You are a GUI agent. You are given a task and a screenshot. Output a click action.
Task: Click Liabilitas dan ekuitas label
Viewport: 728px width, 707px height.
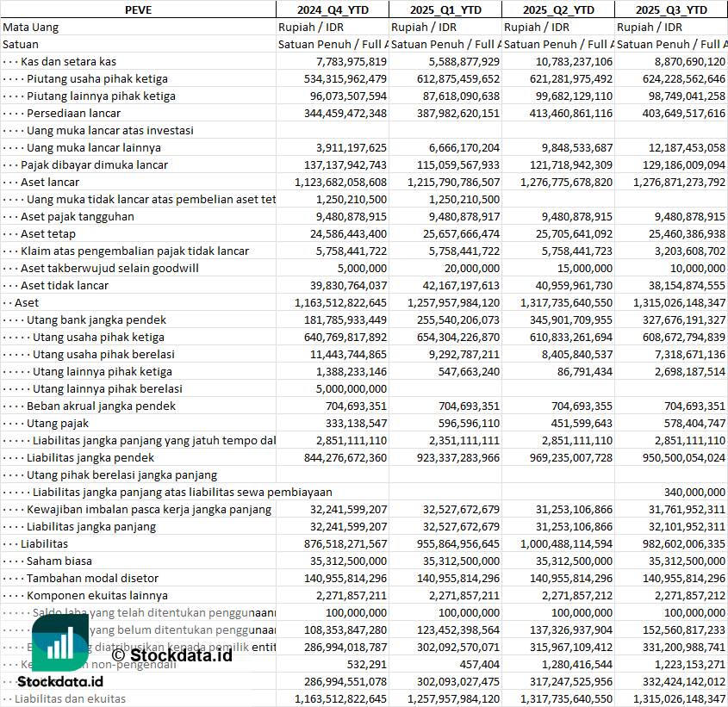coord(70,698)
